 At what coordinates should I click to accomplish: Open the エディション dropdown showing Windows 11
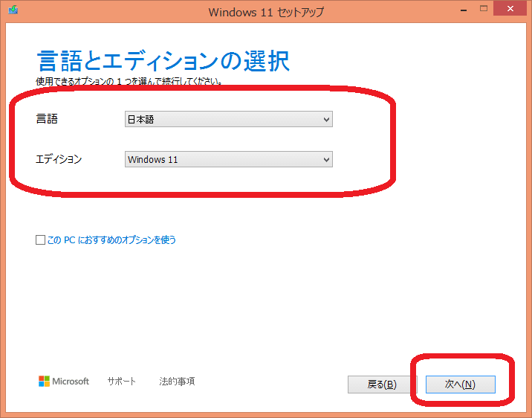(229, 159)
